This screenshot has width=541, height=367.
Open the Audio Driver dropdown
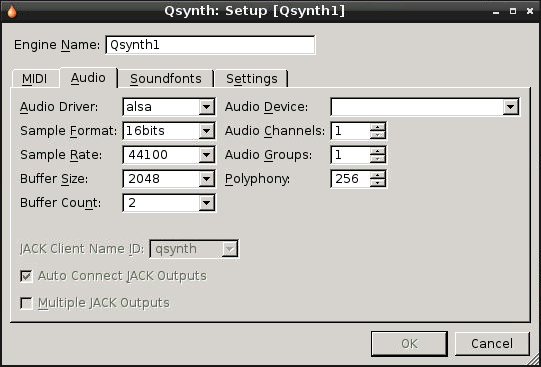click(169, 107)
